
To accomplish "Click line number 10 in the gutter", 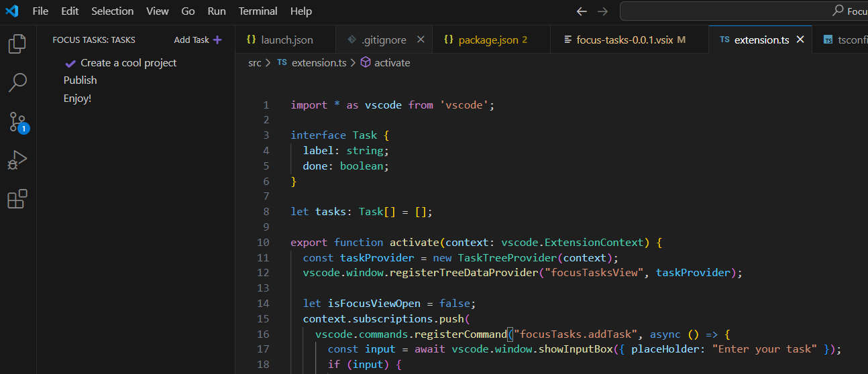I will click(262, 242).
